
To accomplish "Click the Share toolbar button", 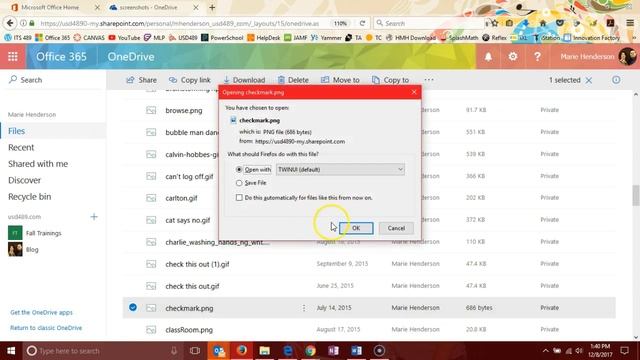I will 142,80.
